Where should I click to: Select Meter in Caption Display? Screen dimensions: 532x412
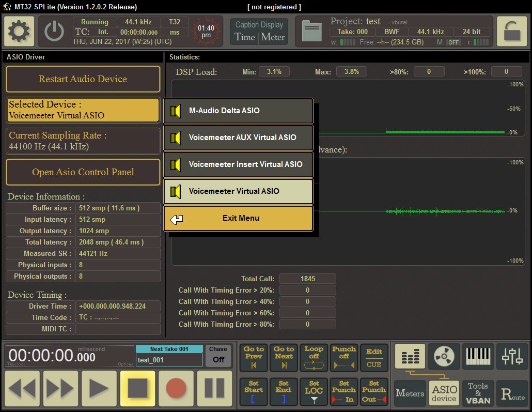(273, 37)
